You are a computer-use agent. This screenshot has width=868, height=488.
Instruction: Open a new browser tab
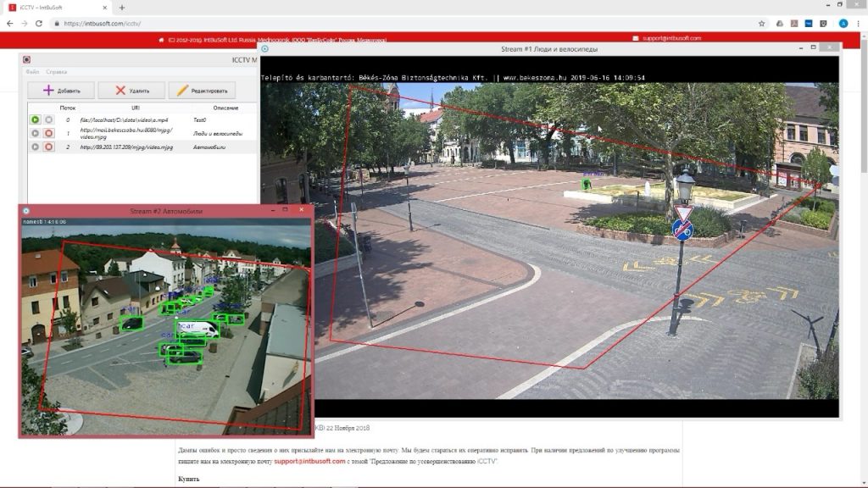[122, 8]
